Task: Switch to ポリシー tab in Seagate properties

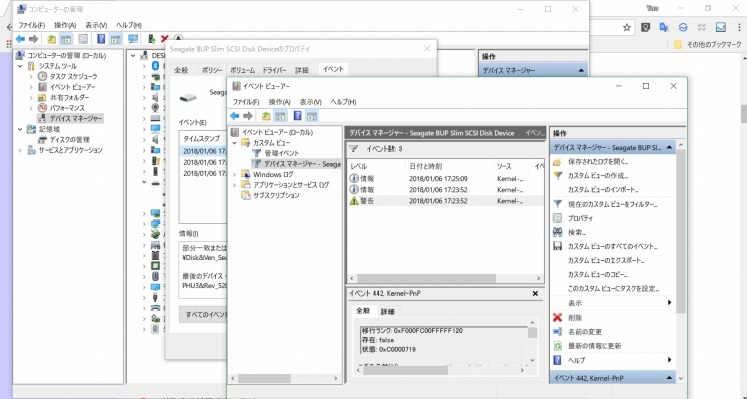Action: (212, 70)
